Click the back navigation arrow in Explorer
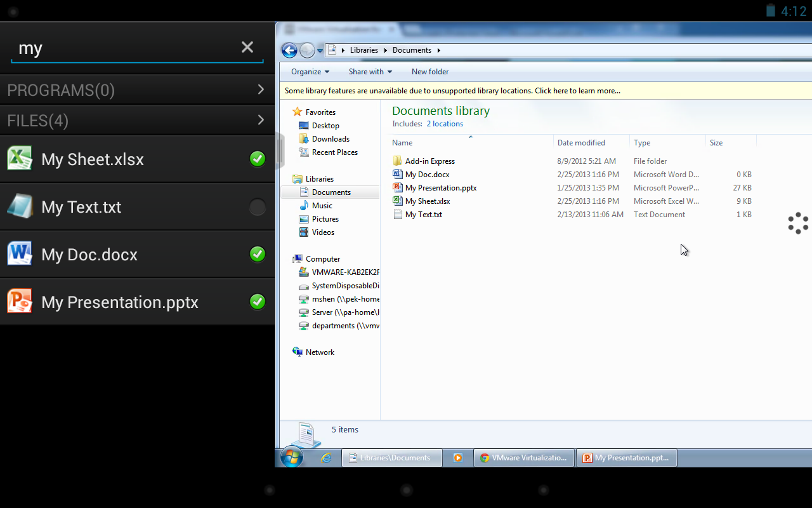 tap(289, 50)
